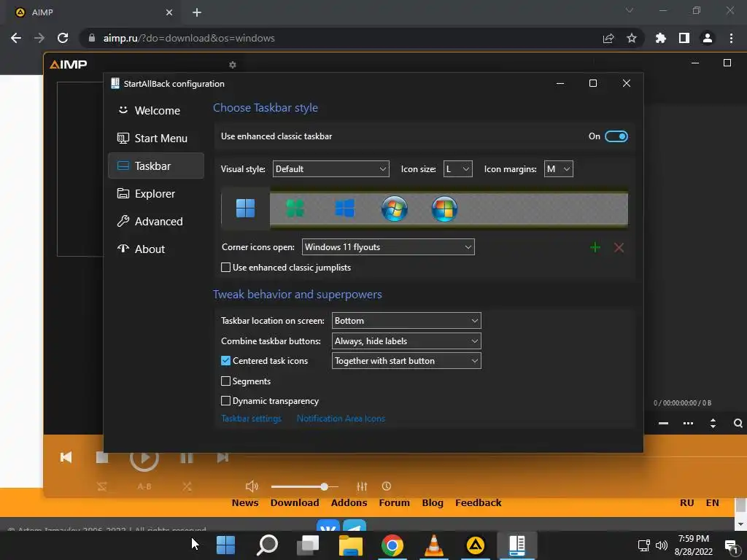Adjust the AIMP volume slider
This screenshot has height=560, width=747.
[x=305, y=486]
